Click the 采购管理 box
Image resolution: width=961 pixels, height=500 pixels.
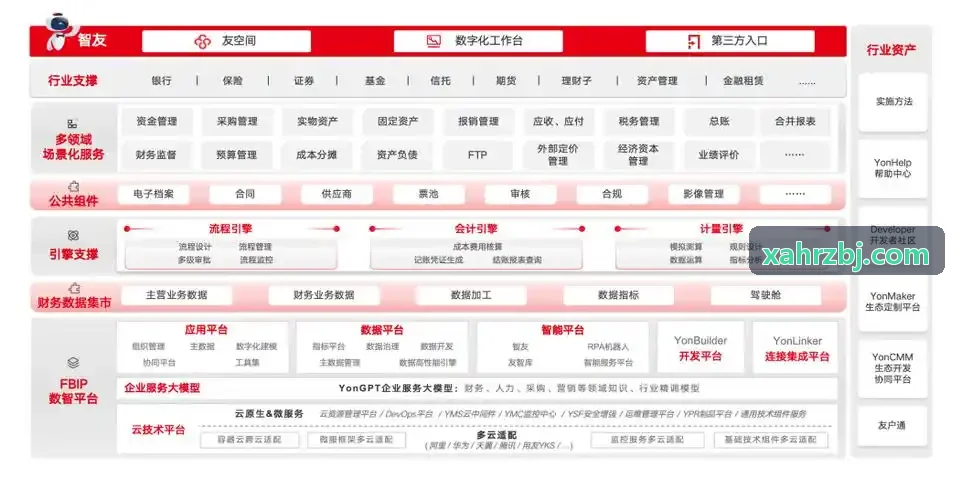tap(237, 121)
